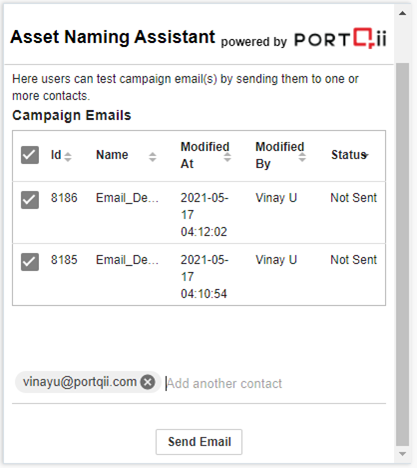This screenshot has height=468, width=417.
Task: Sort by Modified By arrows
Action: tap(302, 157)
